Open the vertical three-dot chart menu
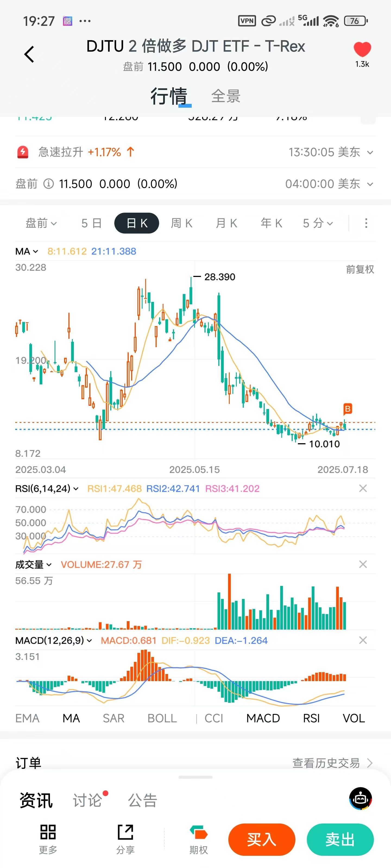Image resolution: width=391 pixels, height=868 pixels. tap(366, 223)
